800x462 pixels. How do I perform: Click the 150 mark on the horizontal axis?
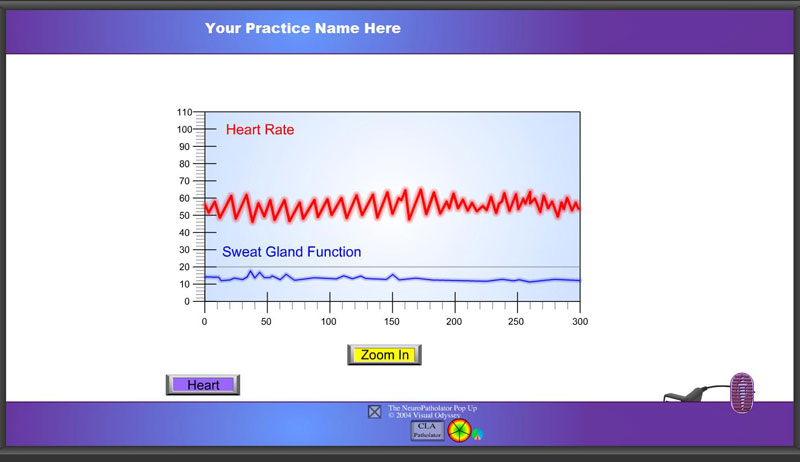[392, 322]
